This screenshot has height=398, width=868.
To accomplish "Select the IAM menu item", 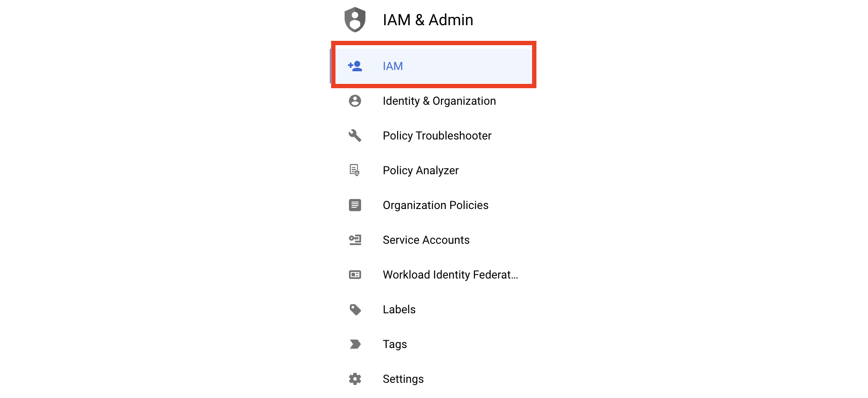I will (433, 66).
